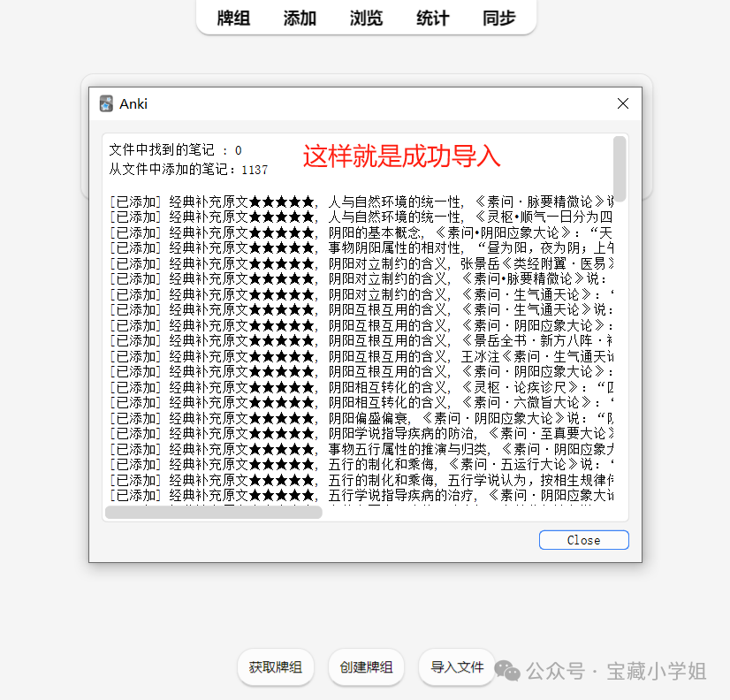Click the 从文件中添加的笔记 1137 summary line
Image resolution: width=730 pixels, height=700 pixels.
click(188, 169)
